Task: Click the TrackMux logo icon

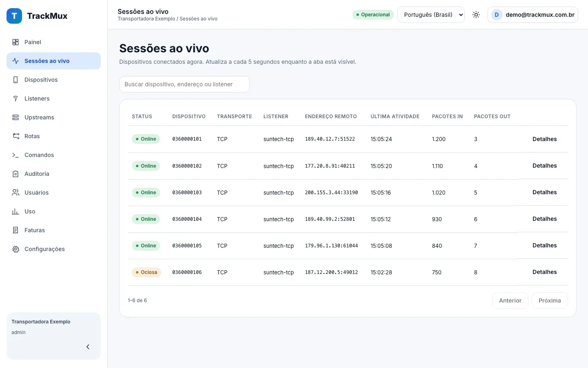Action: (14, 16)
